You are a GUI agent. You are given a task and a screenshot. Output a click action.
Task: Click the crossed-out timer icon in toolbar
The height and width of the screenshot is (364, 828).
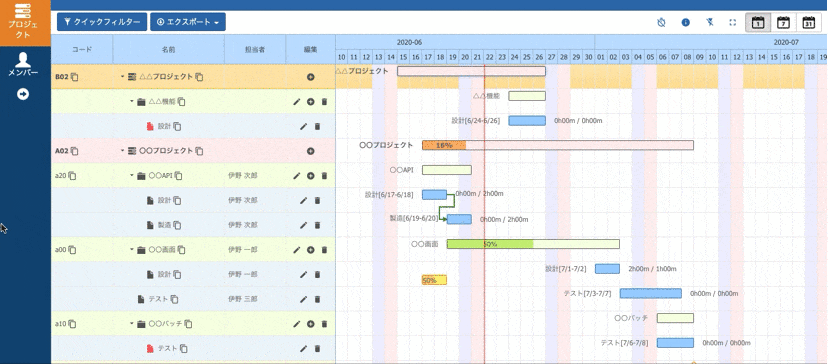[661, 23]
